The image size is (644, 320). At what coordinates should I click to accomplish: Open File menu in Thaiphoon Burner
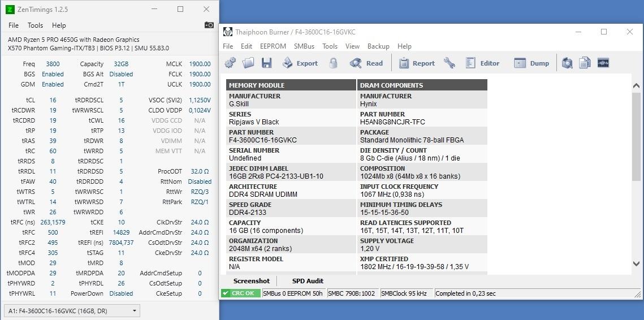pos(228,46)
